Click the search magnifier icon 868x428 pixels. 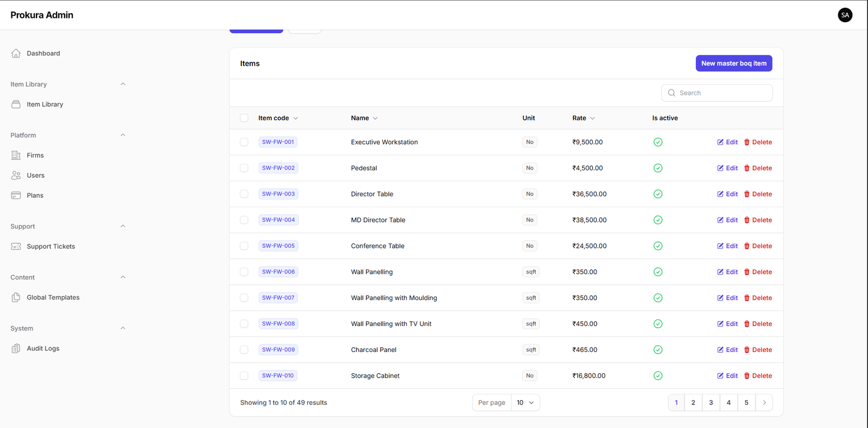[672, 93]
